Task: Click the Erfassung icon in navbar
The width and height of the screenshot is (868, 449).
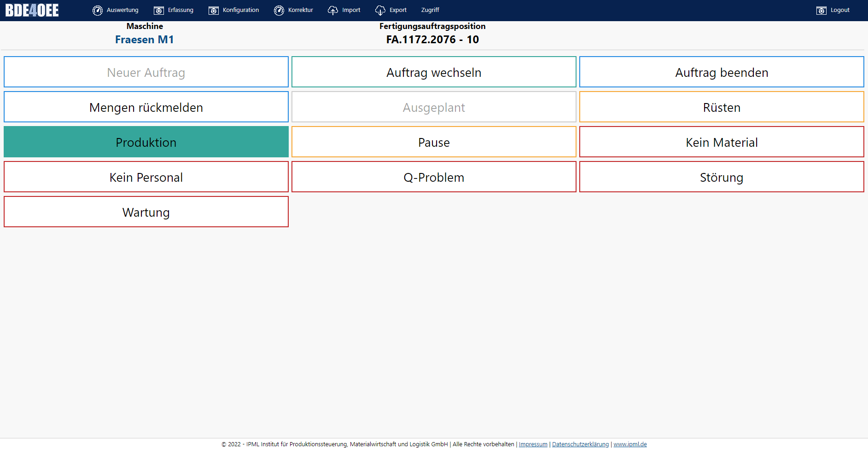Action: point(158,10)
